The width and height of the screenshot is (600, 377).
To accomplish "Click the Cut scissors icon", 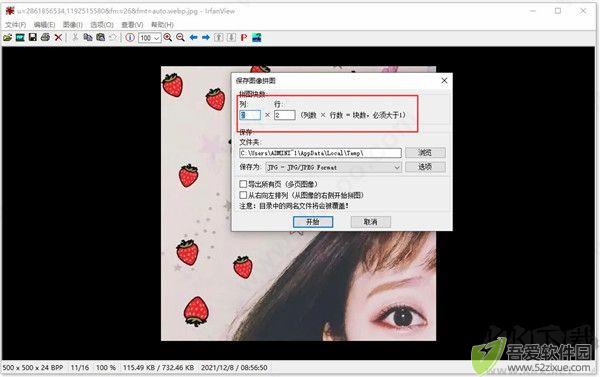I will point(75,38).
